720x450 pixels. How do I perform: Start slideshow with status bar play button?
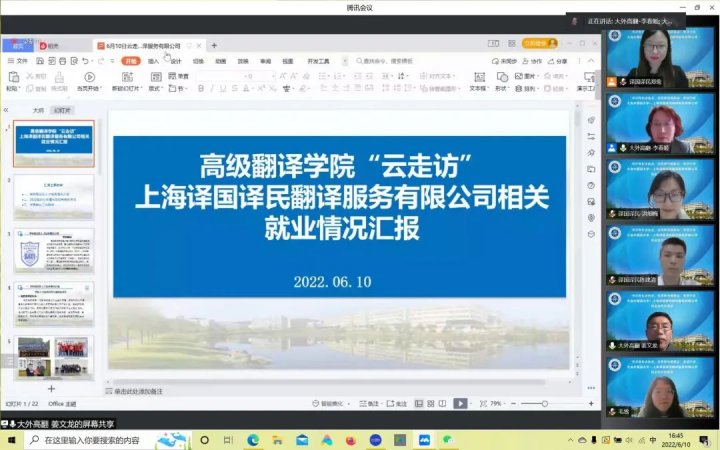(x=460, y=403)
